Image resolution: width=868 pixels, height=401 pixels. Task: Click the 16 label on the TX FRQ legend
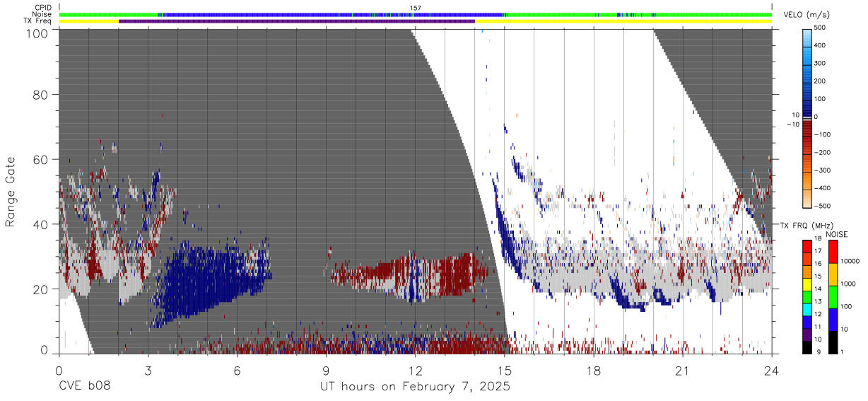click(819, 265)
